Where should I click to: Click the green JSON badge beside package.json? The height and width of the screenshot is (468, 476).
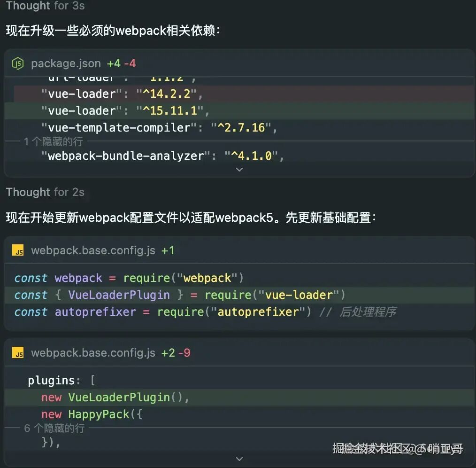point(17,63)
